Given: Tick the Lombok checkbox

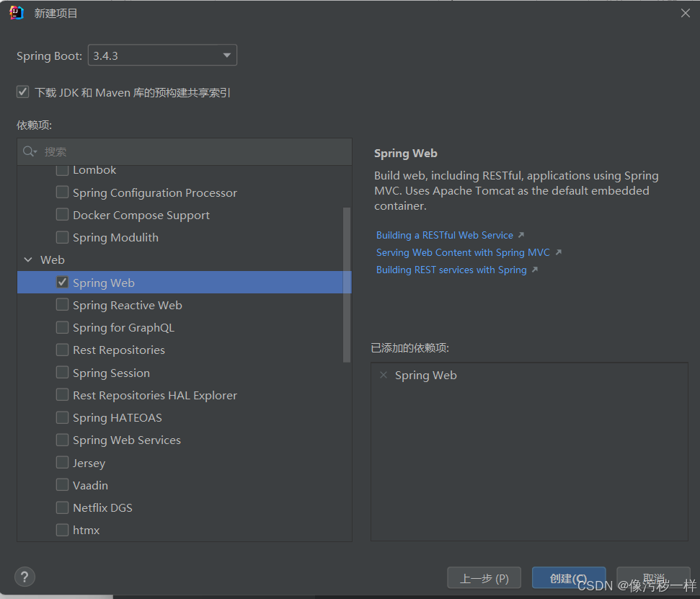Looking at the screenshot, I should click(x=62, y=170).
